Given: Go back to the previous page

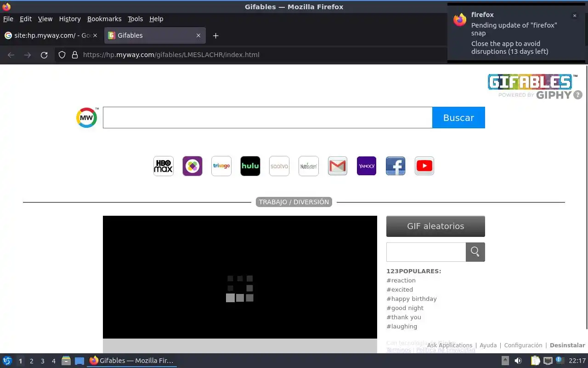Looking at the screenshot, I should click(11, 55).
